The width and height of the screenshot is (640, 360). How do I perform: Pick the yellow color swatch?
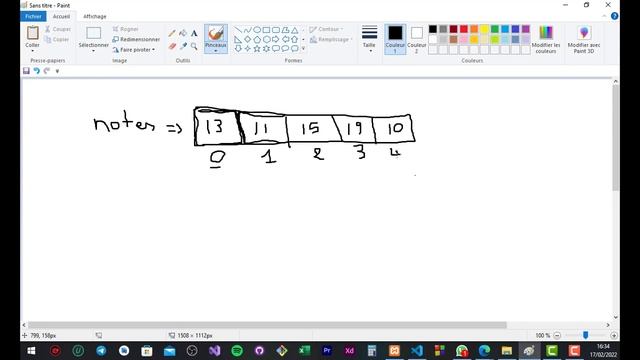click(x=484, y=29)
